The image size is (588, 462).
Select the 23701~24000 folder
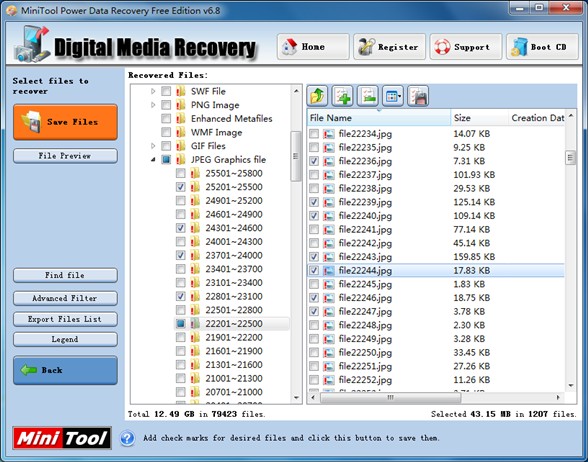pos(234,255)
